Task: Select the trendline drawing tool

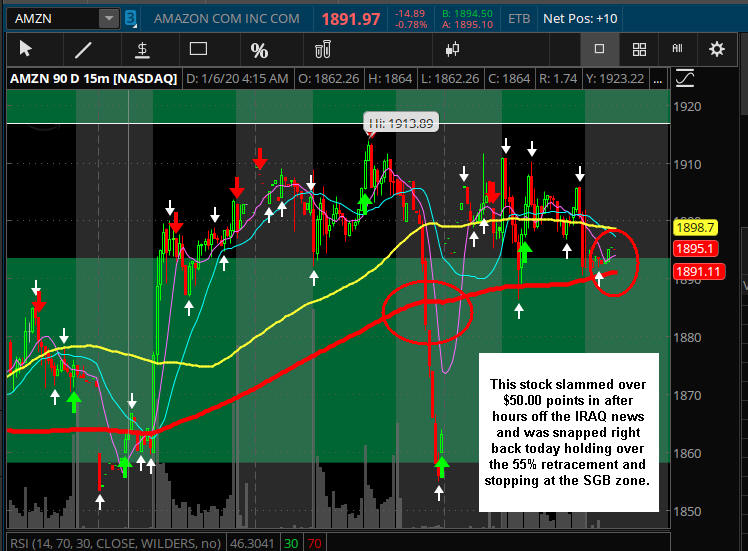Action: (83, 49)
